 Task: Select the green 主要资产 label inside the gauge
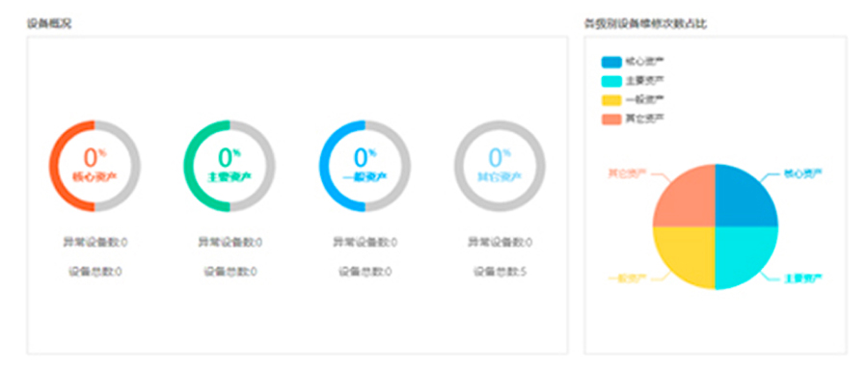point(230,177)
